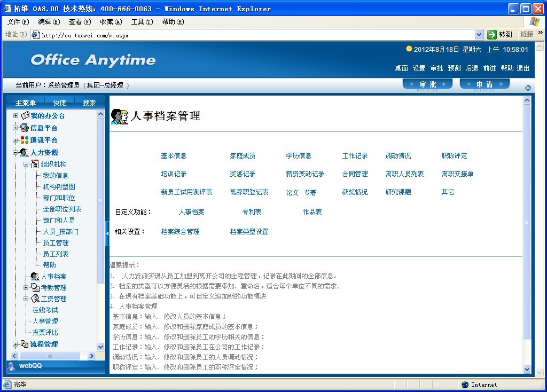Click the round collapse header arrow icon

(528, 88)
